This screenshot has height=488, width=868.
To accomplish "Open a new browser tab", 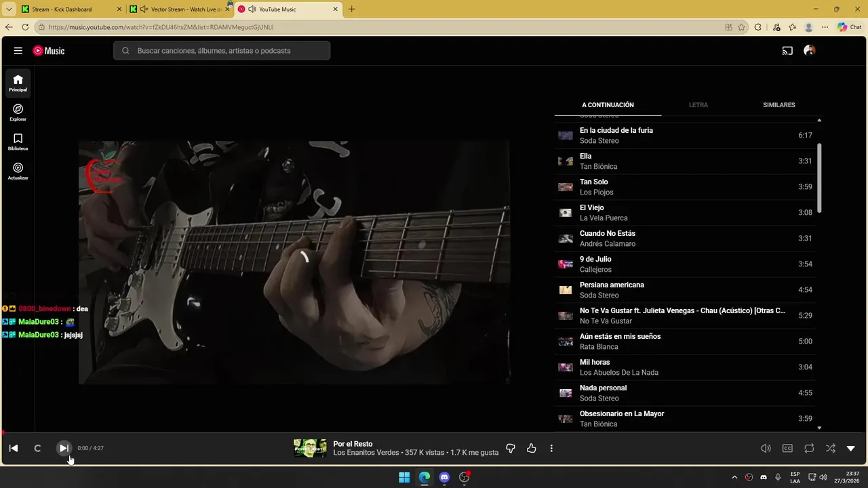I will [x=351, y=9].
